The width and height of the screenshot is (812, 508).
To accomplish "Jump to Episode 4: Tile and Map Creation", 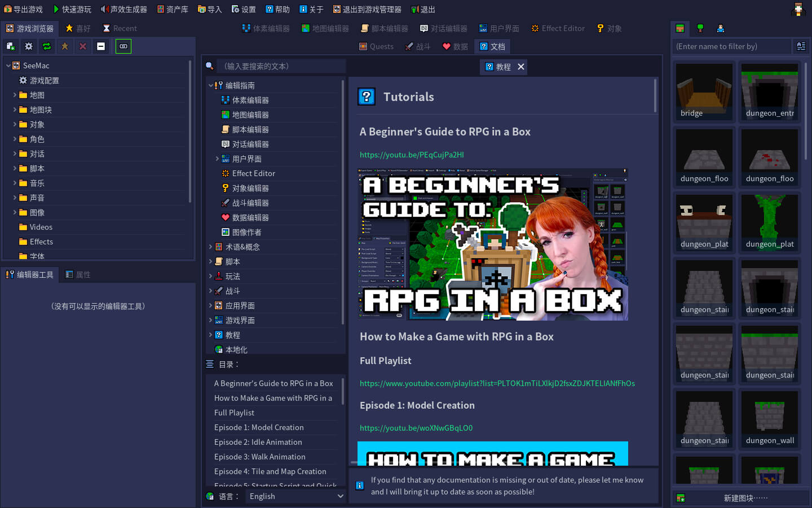I will click(270, 471).
